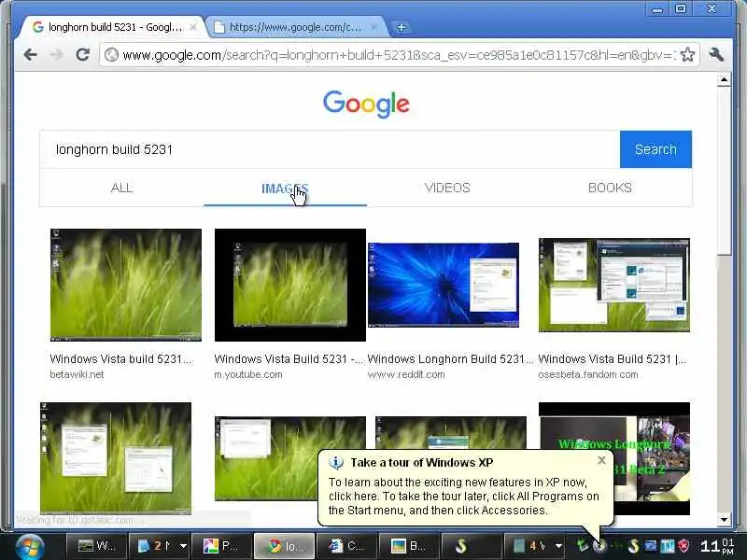Close the 'https://www.google.com/c...' tab

point(374,27)
